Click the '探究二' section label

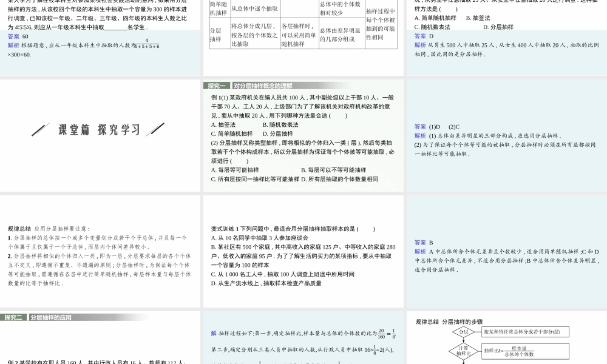[x=13, y=317]
